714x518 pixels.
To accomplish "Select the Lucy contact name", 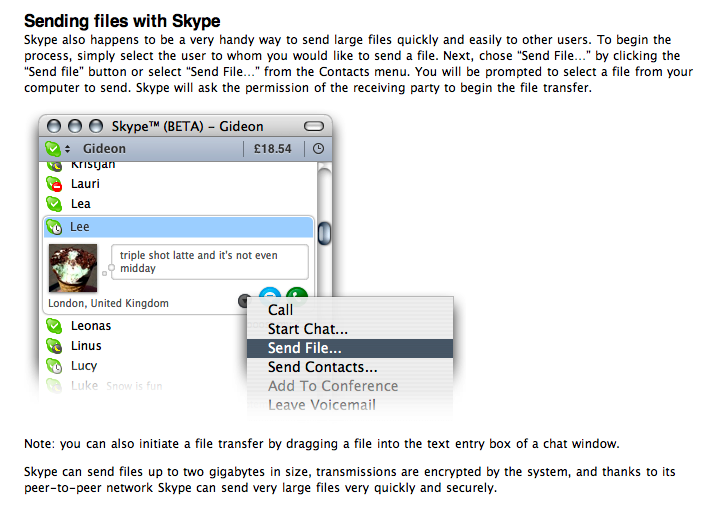I will coord(84,366).
